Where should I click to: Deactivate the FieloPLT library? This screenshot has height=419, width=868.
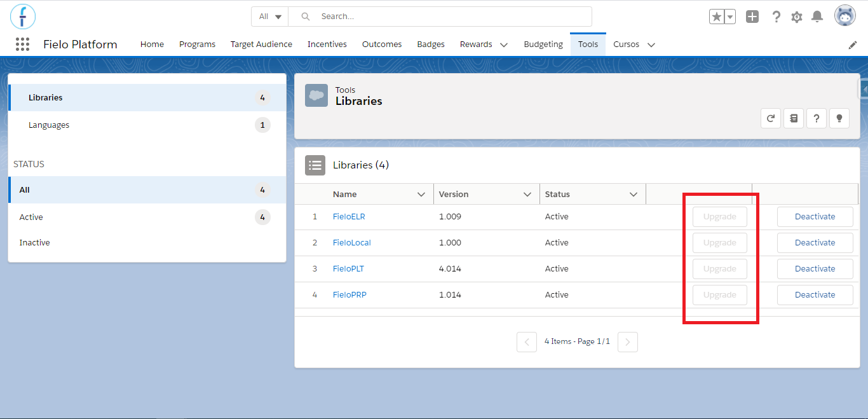point(815,269)
